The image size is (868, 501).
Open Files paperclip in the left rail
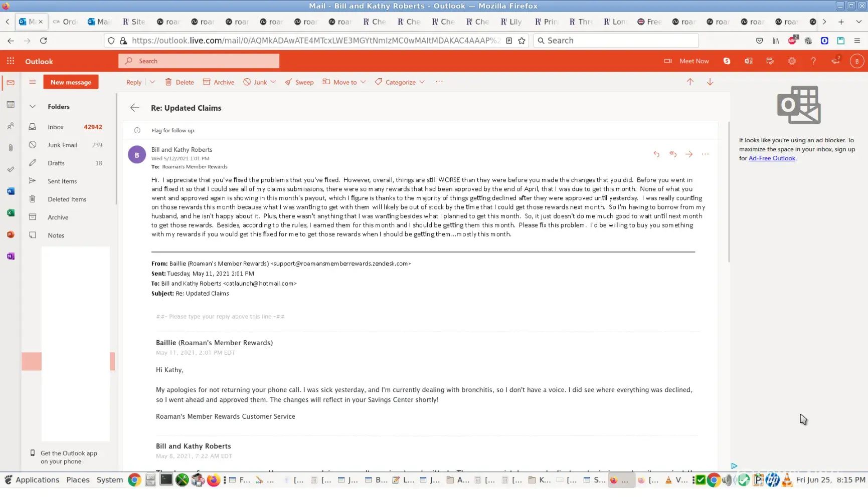point(11,148)
